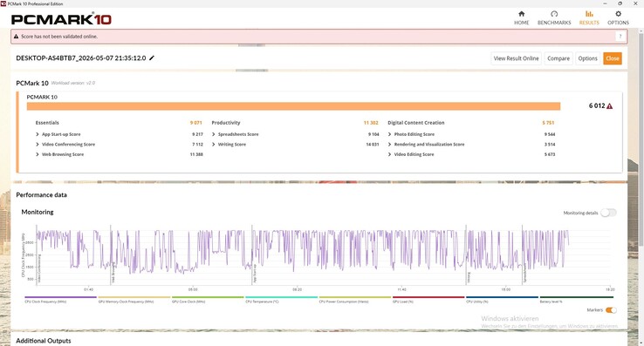Select CPU Temperature legend color

281,297
